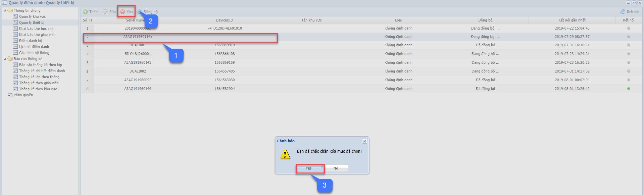Click the green connection status dot
The height and width of the screenshot is (195, 644).
click(x=629, y=89)
